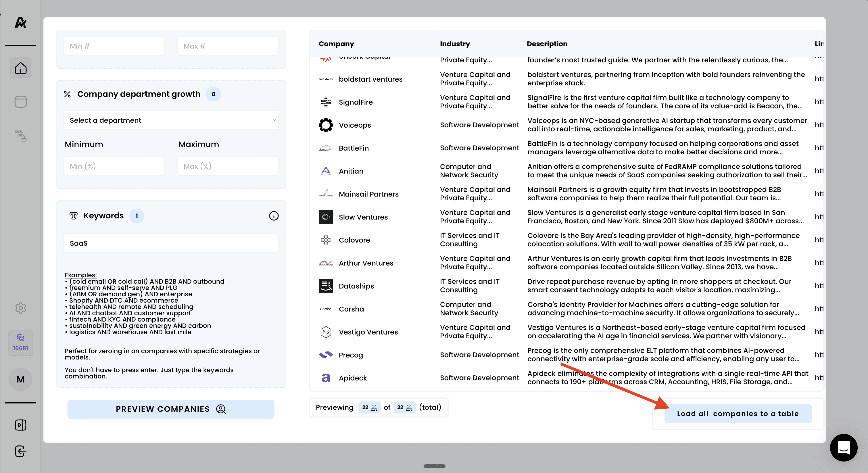Screen dimensions: 868x473
Task: Open the database tables sidebar icon
Action: pyautogui.click(x=21, y=102)
